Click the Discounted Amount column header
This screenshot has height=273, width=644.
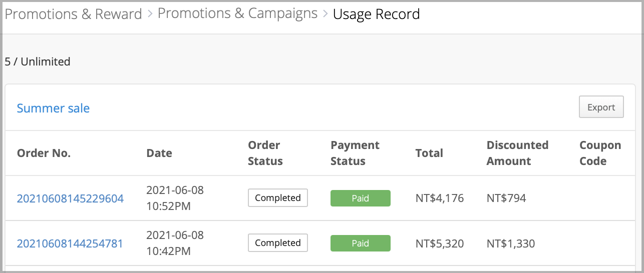[x=517, y=153]
